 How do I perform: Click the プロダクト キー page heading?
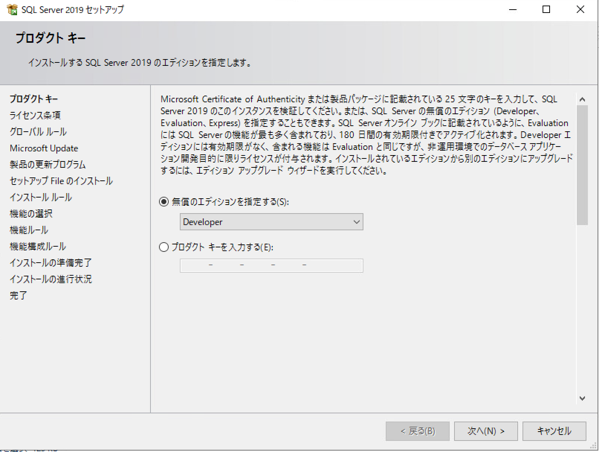tap(50, 38)
